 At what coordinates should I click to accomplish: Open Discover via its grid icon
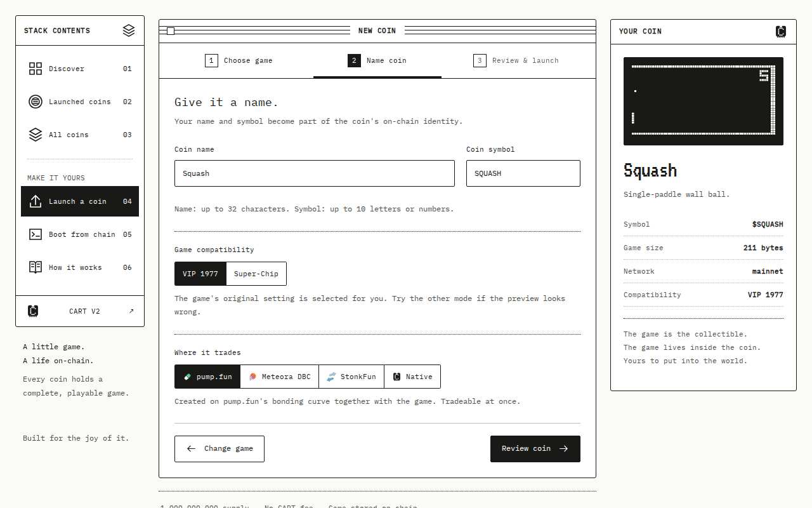[x=36, y=69]
